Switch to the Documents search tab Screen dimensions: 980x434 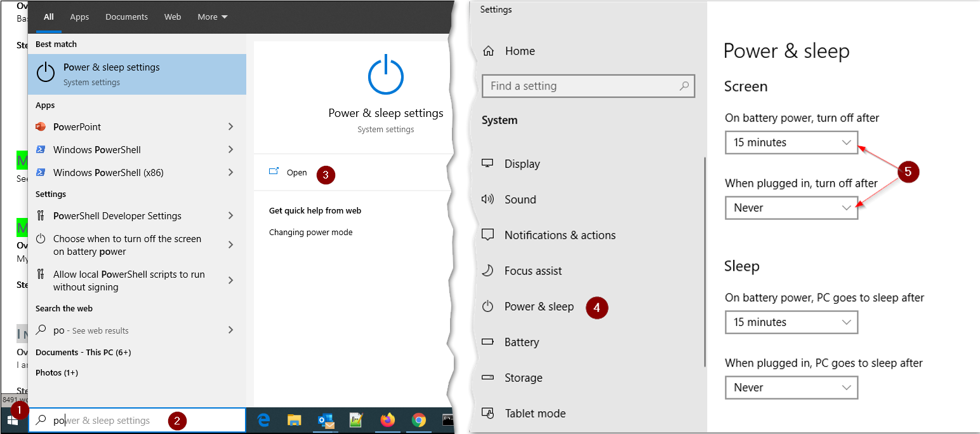(x=126, y=17)
